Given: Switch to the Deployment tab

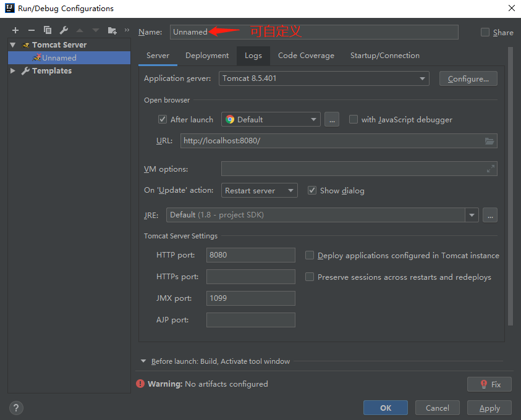Looking at the screenshot, I should [207, 56].
